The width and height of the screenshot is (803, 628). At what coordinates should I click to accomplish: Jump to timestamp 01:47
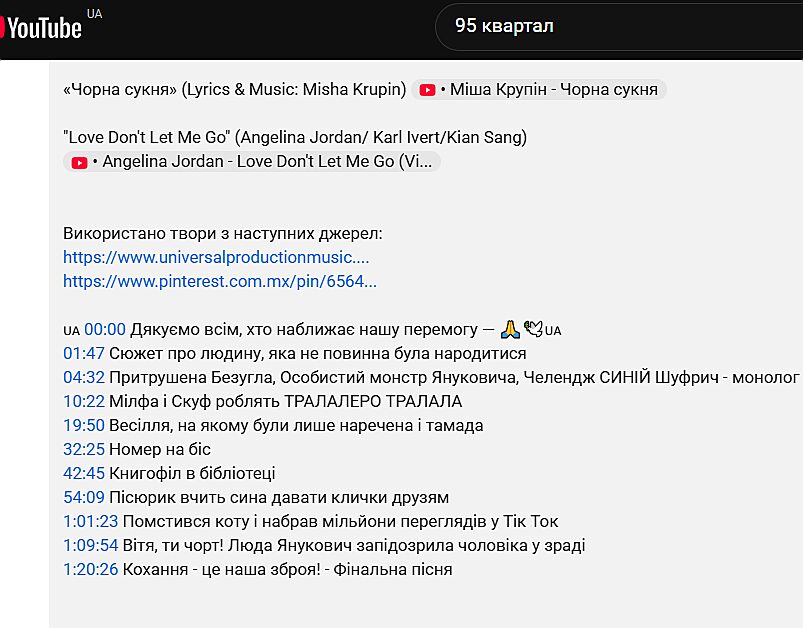(84, 353)
